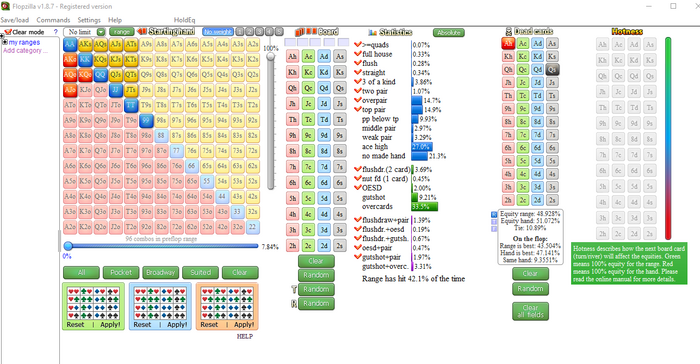The height and width of the screenshot is (364, 700).
Task: Uncheck the flushdraw+pair statistic filter
Action: tap(358, 220)
